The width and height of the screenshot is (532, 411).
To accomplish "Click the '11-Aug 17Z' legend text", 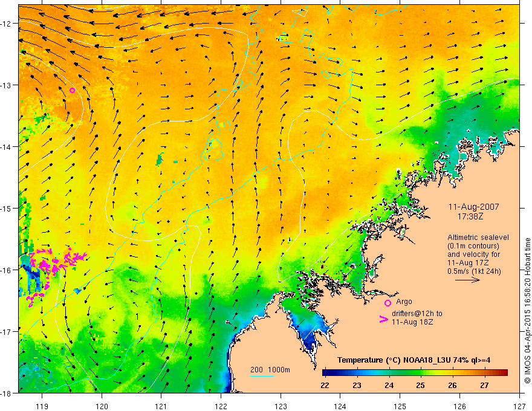I will pos(467,263).
